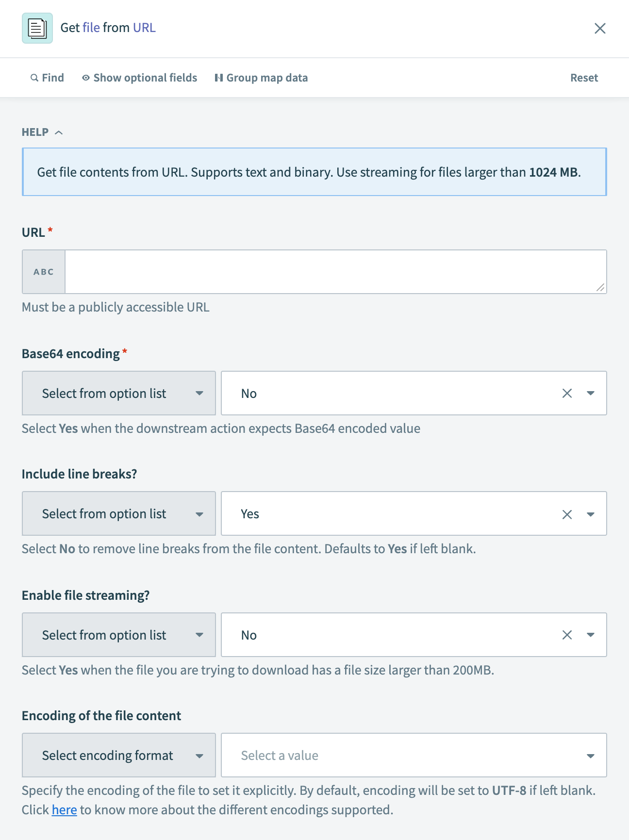Clear the Enable file streaming No value

click(x=567, y=635)
